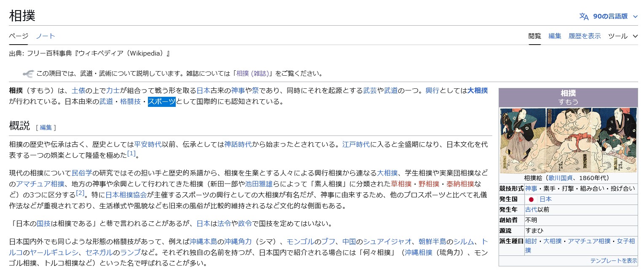This screenshot has height=271, width=644.
Task: Click アマチュア相撲 link in infobox
Action: tap(589, 241)
